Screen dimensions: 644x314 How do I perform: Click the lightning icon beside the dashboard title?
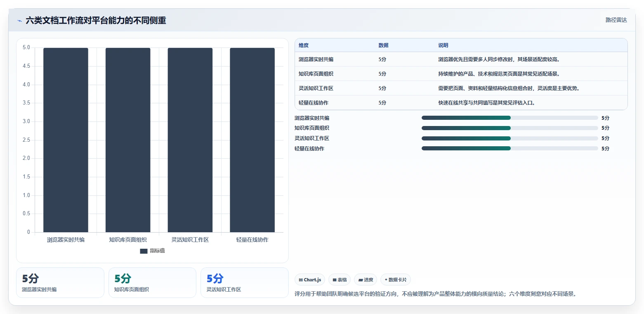20,21
